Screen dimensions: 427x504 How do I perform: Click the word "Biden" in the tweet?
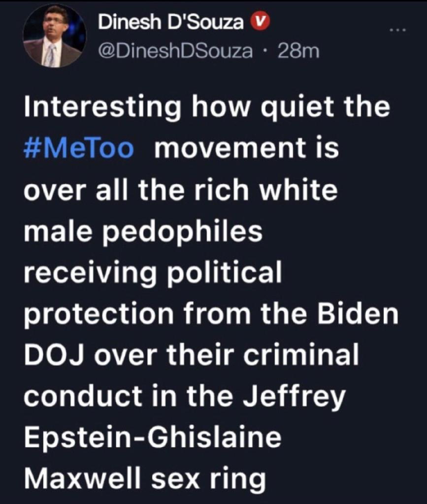pyautogui.click(x=361, y=314)
